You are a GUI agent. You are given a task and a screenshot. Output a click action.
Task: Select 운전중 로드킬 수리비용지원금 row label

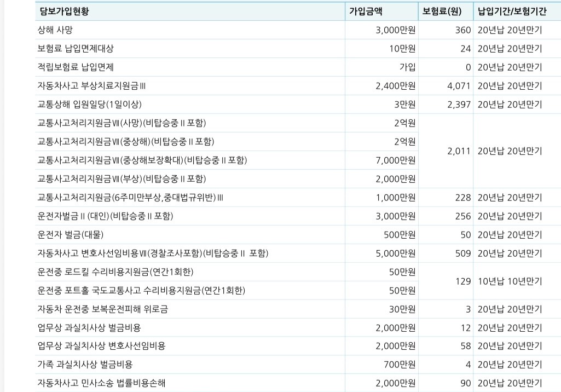(115, 272)
